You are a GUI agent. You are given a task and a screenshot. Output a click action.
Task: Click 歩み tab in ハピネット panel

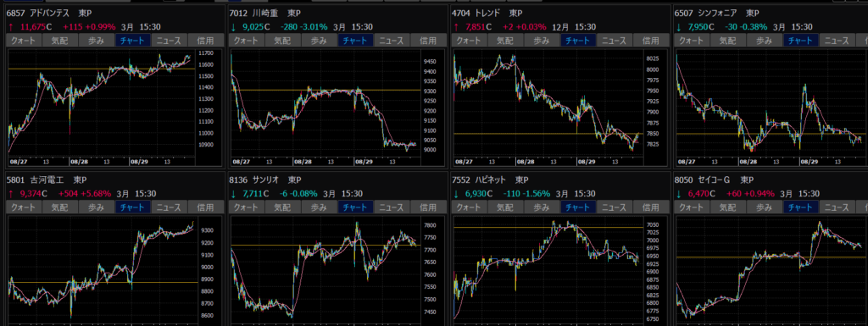tap(542, 207)
